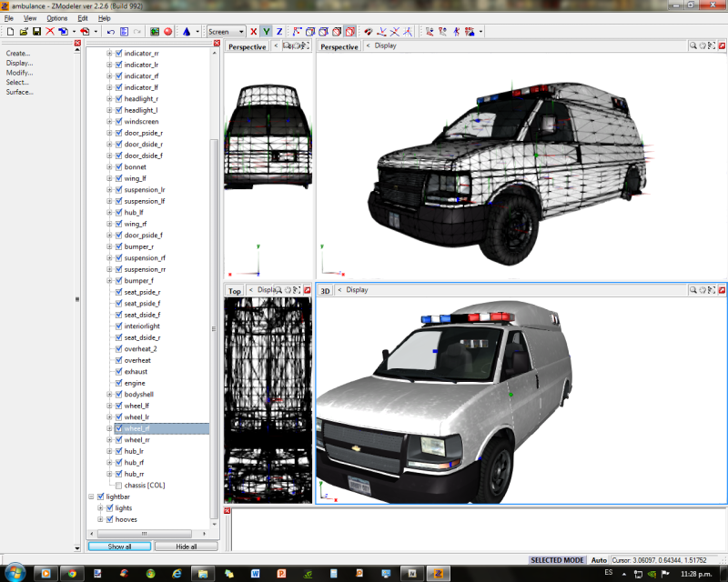Click the red record sphere icon
Image resolution: width=728 pixels, height=582 pixels.
(x=168, y=31)
